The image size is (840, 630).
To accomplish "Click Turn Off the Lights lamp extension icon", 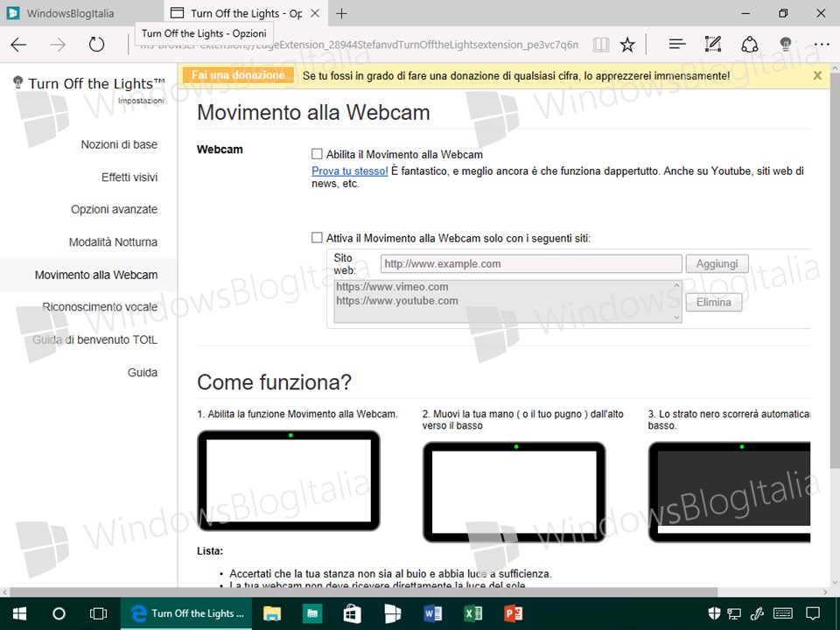I will coord(786,44).
